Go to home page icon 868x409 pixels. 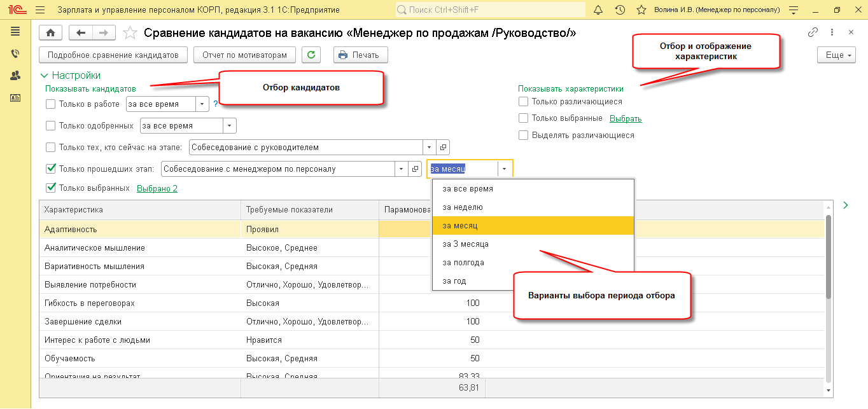[x=51, y=32]
